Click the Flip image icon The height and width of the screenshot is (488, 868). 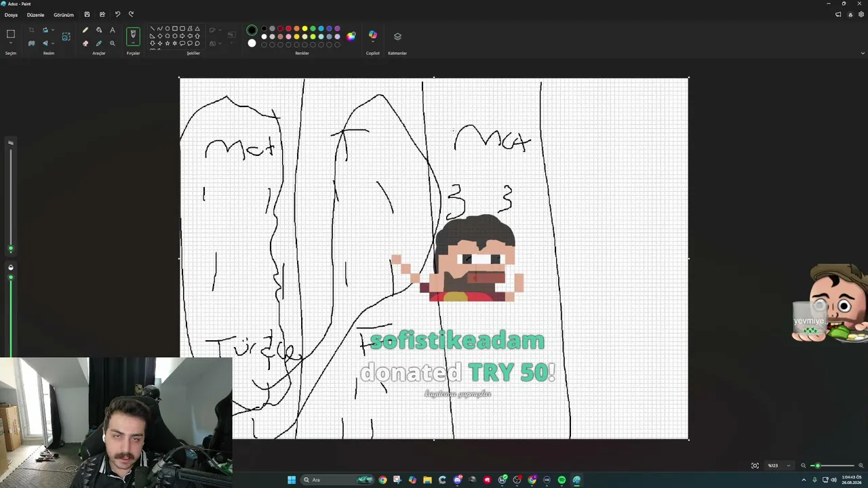[x=45, y=43]
